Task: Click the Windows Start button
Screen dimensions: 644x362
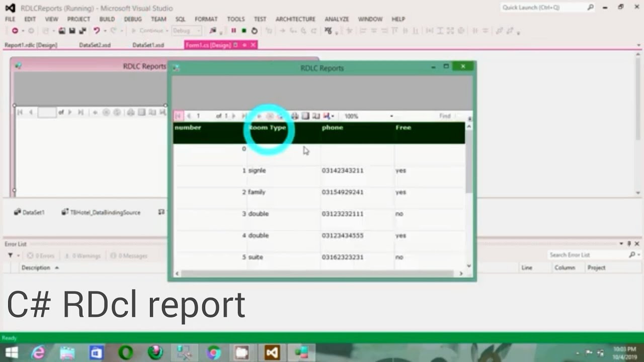Action: pyautogui.click(x=11, y=353)
